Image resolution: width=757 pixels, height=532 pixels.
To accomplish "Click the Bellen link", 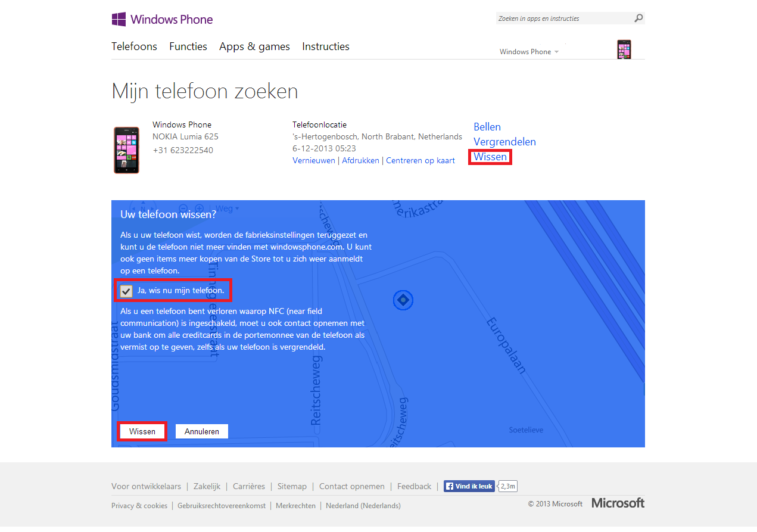I will pos(487,127).
